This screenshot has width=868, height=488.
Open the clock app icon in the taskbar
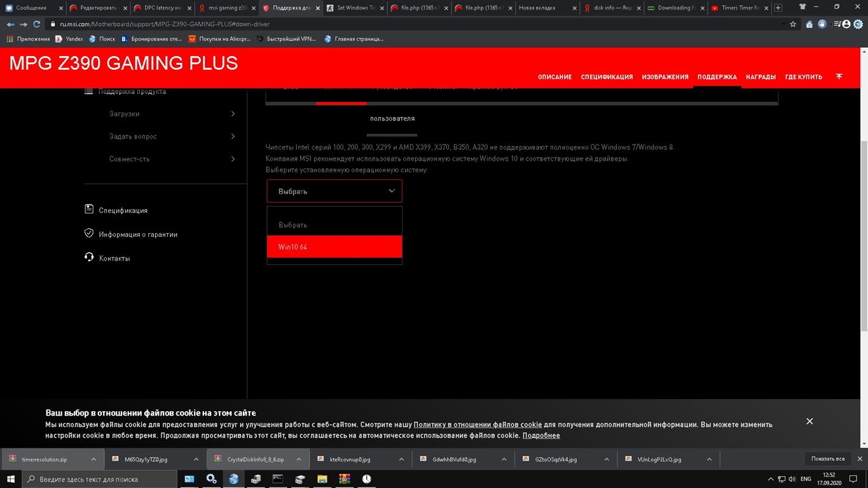pos(366,478)
